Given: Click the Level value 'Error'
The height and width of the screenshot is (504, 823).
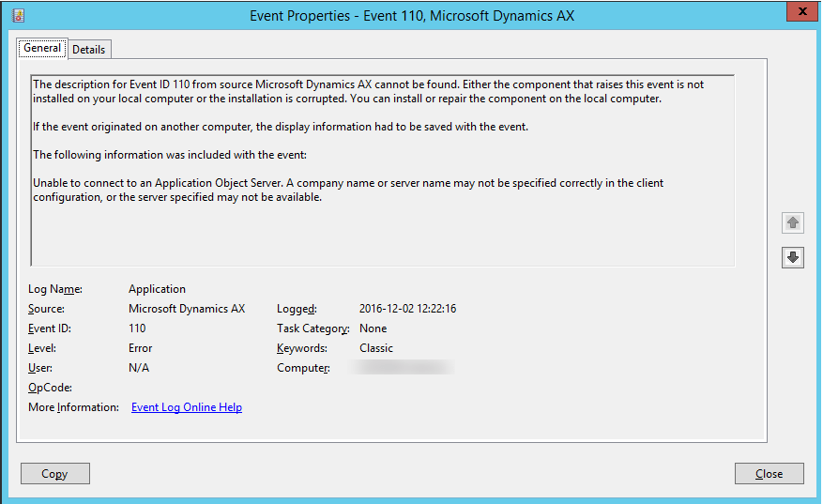Looking at the screenshot, I should (140, 348).
